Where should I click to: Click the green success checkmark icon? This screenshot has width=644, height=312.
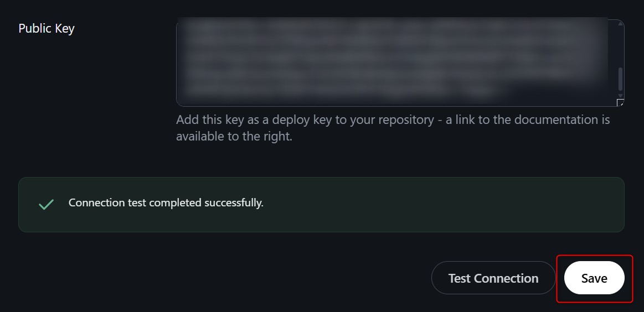pyautogui.click(x=46, y=204)
